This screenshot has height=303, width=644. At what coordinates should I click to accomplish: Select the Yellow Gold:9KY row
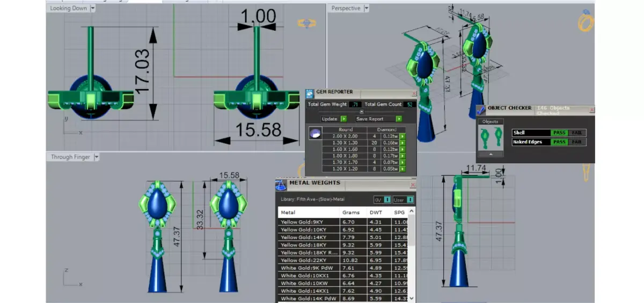pyautogui.click(x=343, y=221)
